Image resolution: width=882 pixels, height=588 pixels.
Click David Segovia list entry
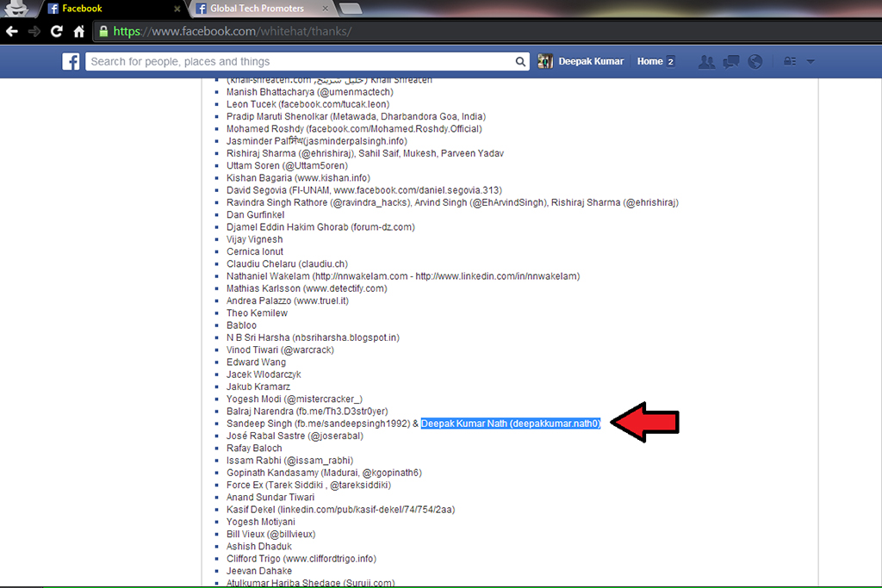(x=364, y=190)
